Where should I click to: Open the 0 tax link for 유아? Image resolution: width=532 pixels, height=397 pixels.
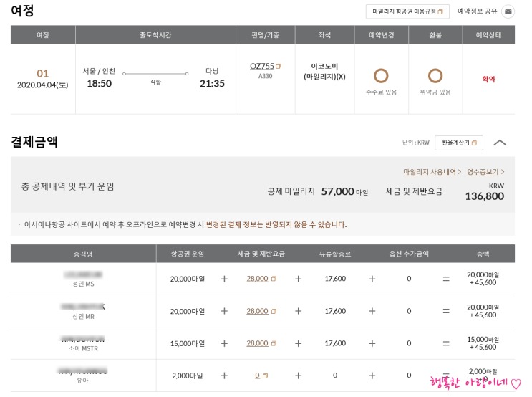[x=257, y=376]
